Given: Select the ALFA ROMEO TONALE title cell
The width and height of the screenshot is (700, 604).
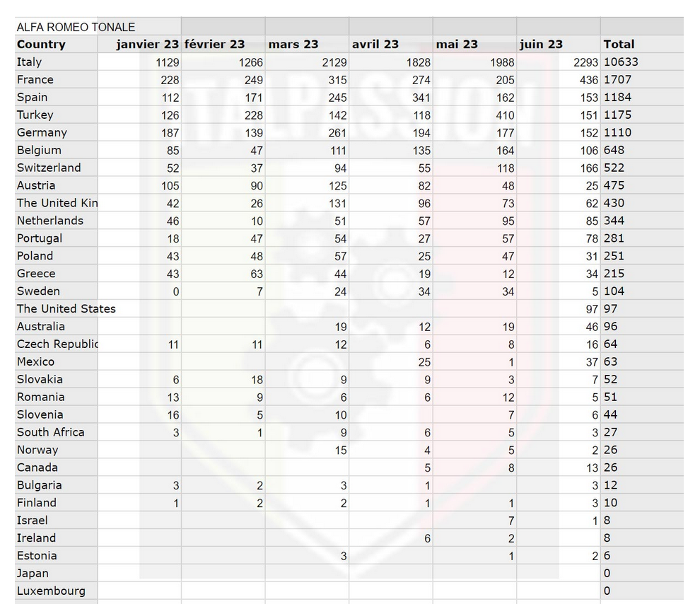Looking at the screenshot, I should pyautogui.click(x=98, y=27).
